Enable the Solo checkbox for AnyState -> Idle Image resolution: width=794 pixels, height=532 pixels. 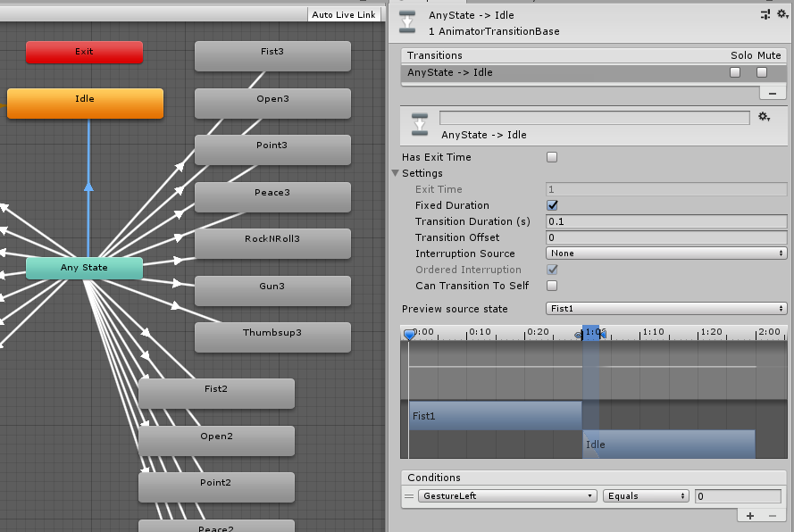point(735,72)
